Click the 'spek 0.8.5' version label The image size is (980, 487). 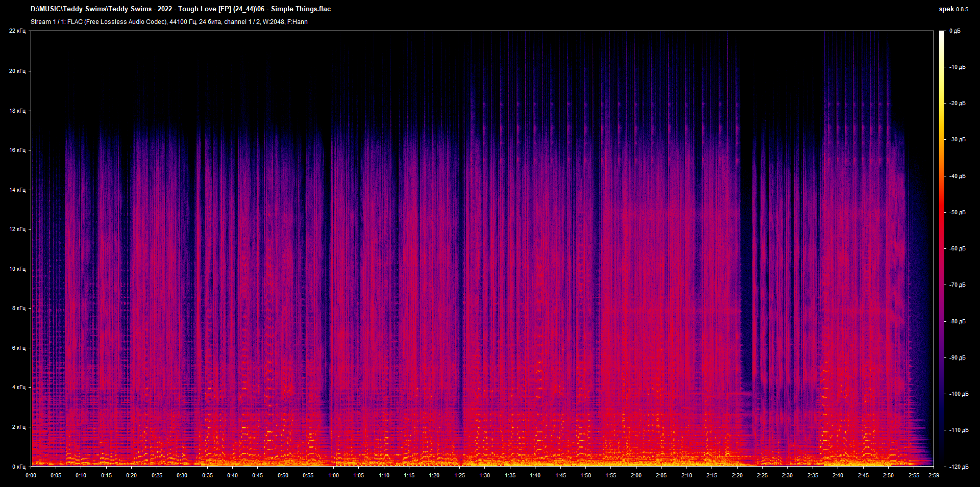[x=953, y=9]
